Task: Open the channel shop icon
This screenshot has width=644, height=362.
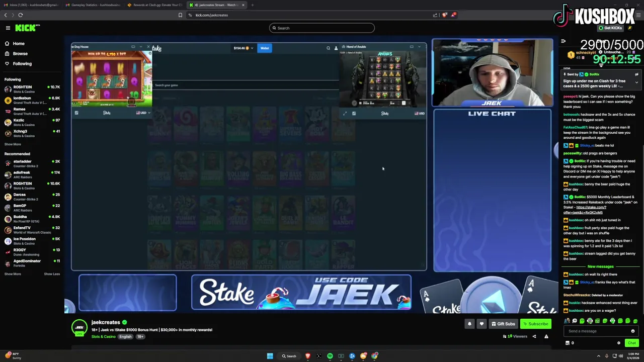Action: tap(568, 343)
